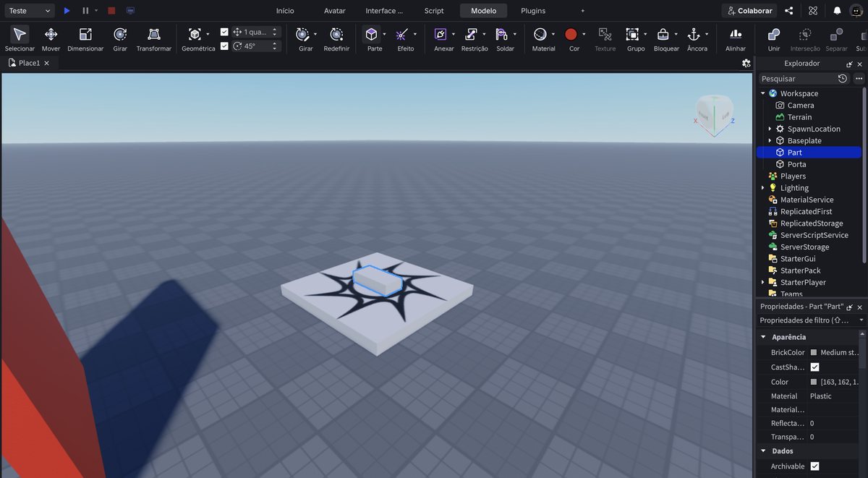Select Porta in the Explorer
This screenshot has height=478, width=868.
796,164
